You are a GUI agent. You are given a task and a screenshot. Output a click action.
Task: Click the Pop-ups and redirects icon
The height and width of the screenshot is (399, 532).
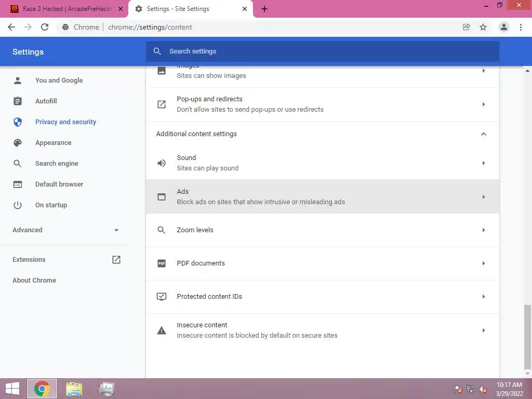click(x=162, y=104)
